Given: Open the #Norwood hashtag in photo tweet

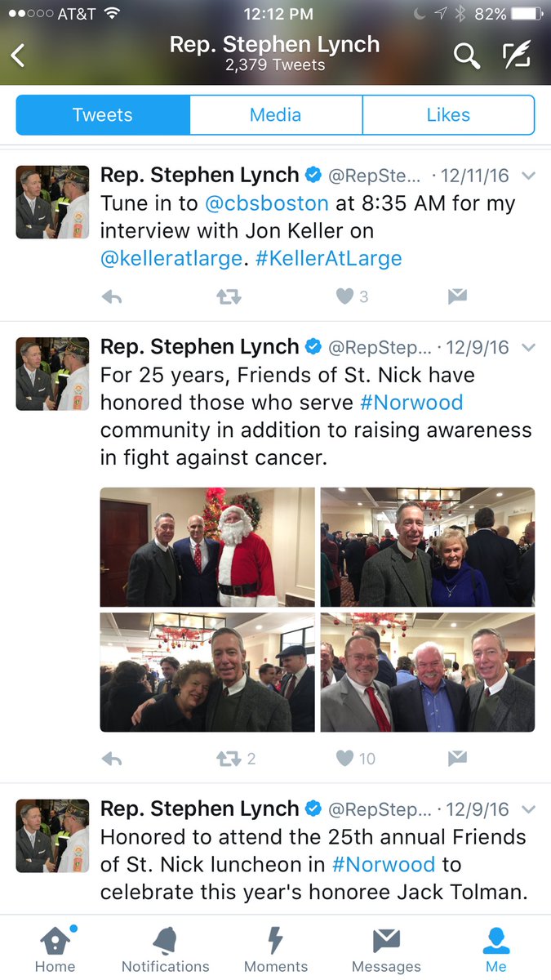Looking at the screenshot, I should [x=411, y=403].
